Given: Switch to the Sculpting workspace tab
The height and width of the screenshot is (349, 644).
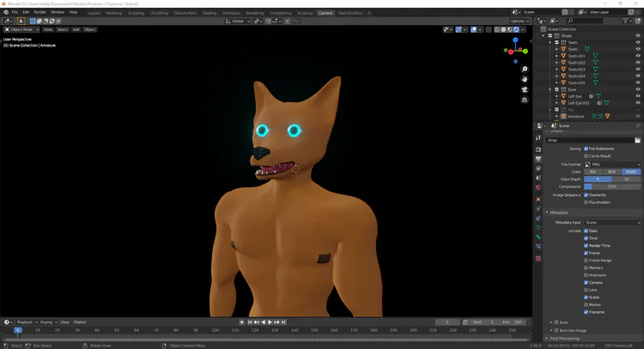Looking at the screenshot, I should 136,13.
